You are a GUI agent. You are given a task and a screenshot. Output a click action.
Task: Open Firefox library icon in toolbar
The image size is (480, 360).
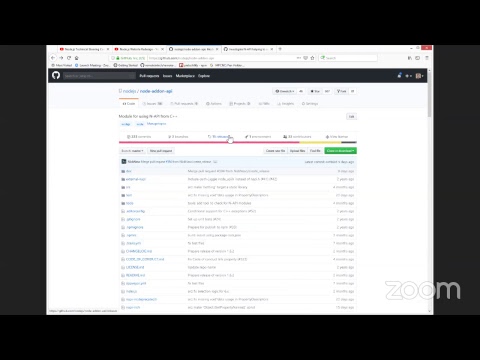tap(410, 58)
